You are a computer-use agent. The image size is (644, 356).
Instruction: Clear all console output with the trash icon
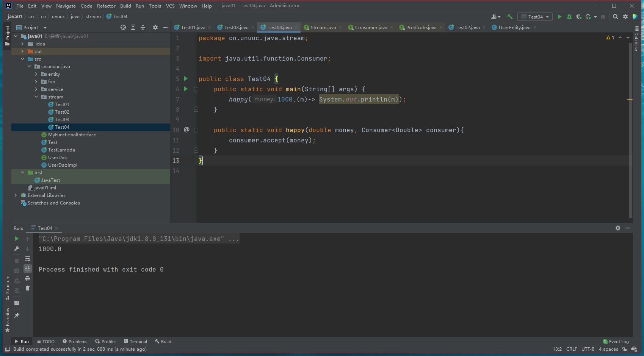pyautogui.click(x=28, y=288)
